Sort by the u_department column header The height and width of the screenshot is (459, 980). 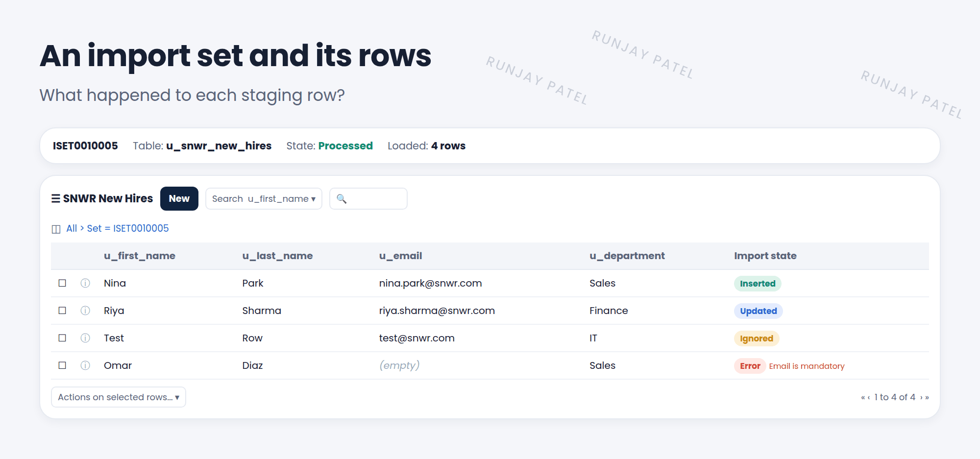click(x=627, y=256)
